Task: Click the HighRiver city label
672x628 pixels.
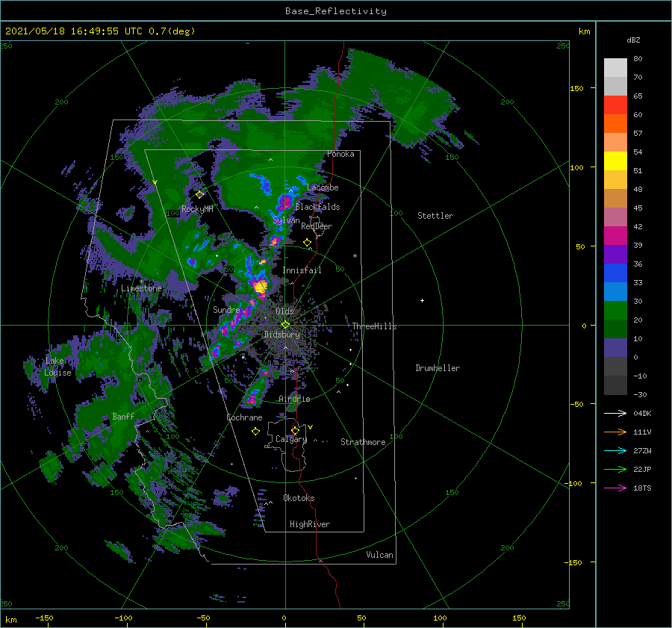Action: pos(310,524)
